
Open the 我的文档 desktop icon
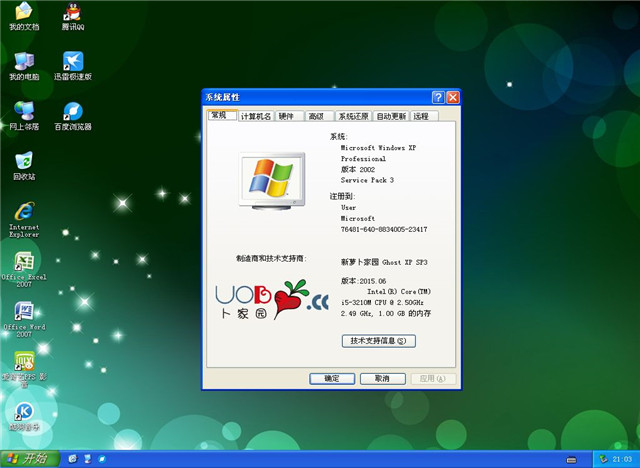pos(23,12)
